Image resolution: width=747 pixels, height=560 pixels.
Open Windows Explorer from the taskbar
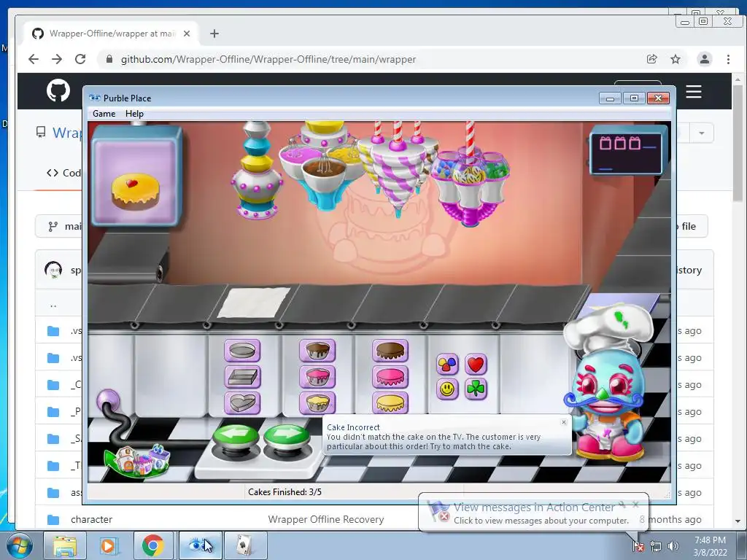pos(65,545)
